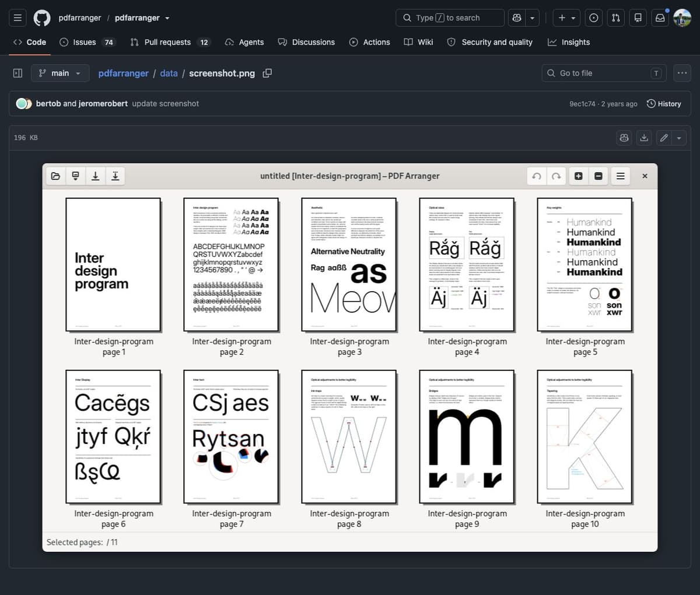The width and height of the screenshot is (700, 595).
Task: Click the page 9 caption label
Action: pos(467,519)
